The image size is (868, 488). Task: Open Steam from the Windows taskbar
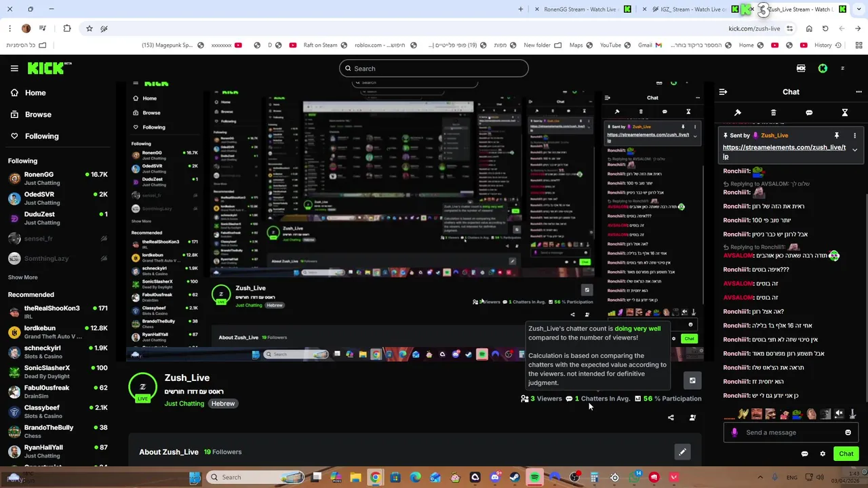(515, 478)
